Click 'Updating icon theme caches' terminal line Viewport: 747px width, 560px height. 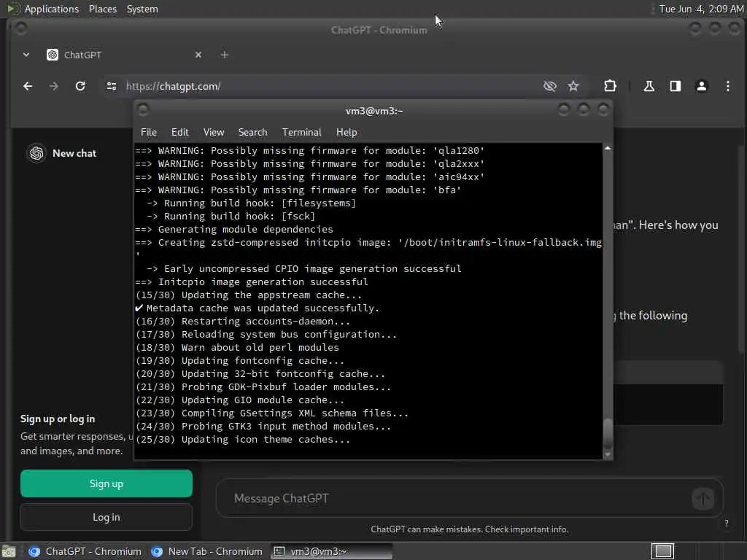pos(243,440)
